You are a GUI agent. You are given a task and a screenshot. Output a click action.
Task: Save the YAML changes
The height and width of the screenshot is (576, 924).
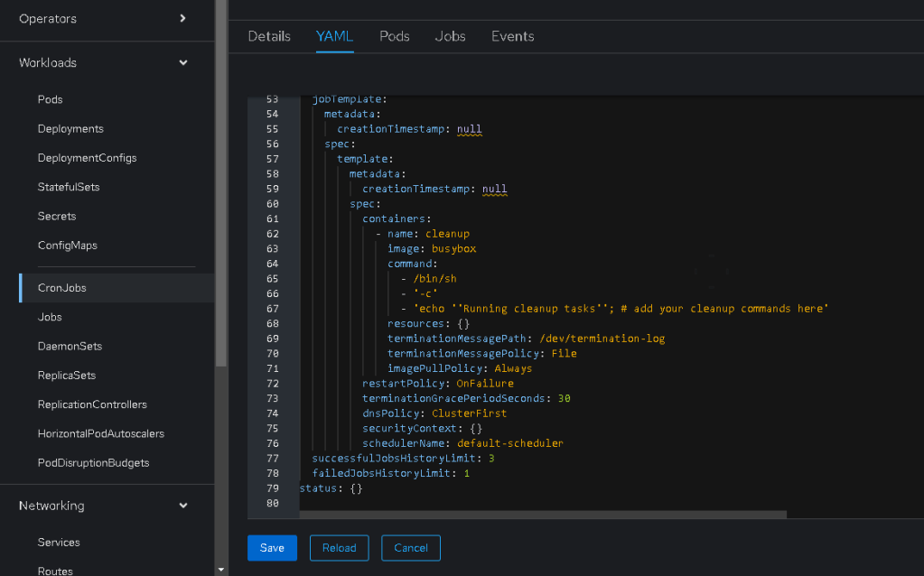click(272, 548)
